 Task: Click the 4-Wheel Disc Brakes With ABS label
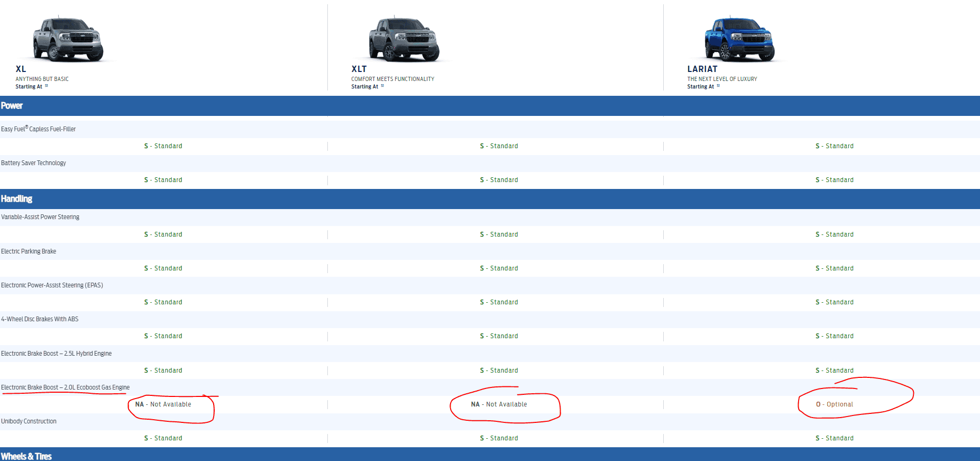pos(40,319)
